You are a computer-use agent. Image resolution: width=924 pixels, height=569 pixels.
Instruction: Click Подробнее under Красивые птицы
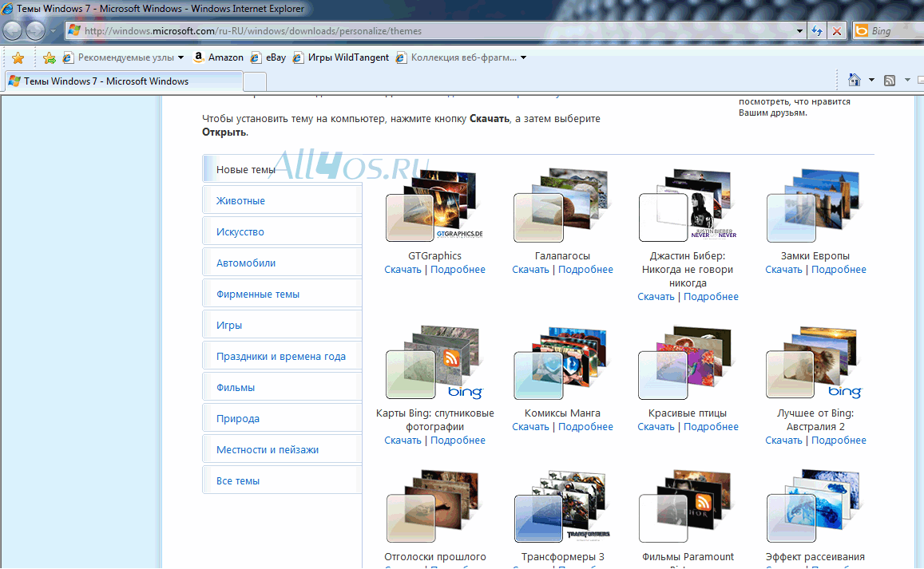712,427
